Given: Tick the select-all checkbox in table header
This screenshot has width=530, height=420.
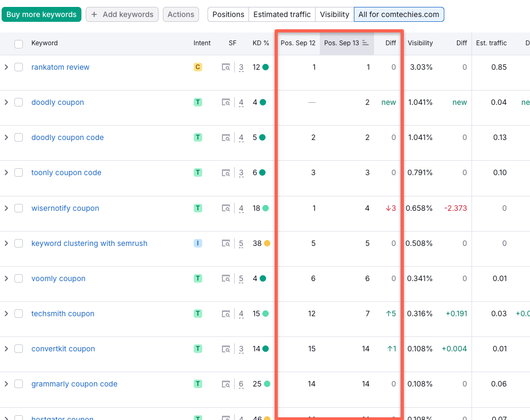Looking at the screenshot, I should click(x=19, y=44).
